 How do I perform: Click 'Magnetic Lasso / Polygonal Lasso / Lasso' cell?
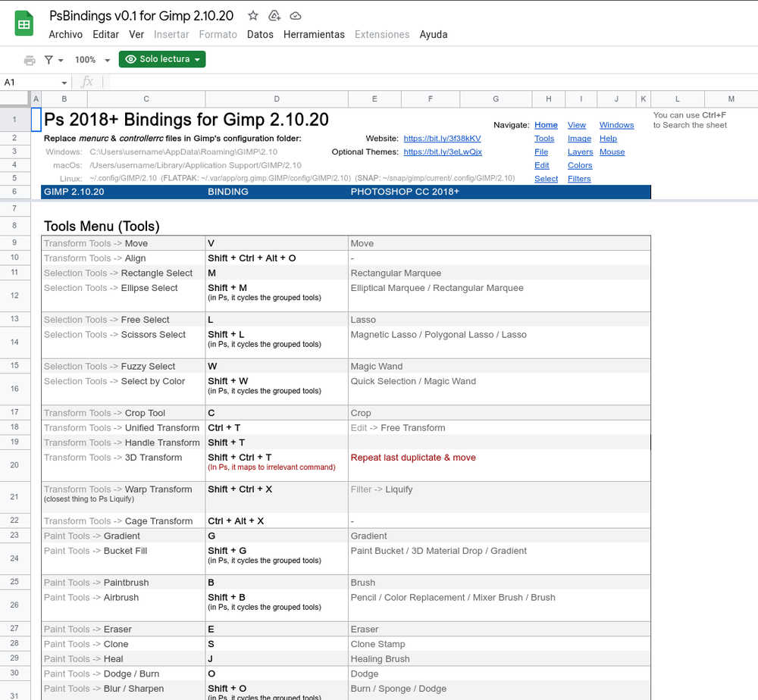coord(500,342)
